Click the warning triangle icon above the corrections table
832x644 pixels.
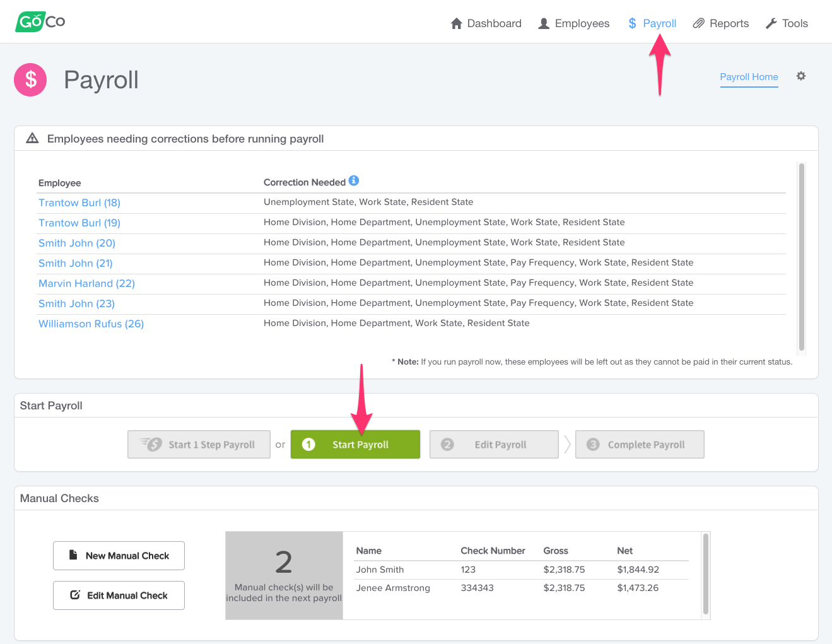pyautogui.click(x=32, y=138)
